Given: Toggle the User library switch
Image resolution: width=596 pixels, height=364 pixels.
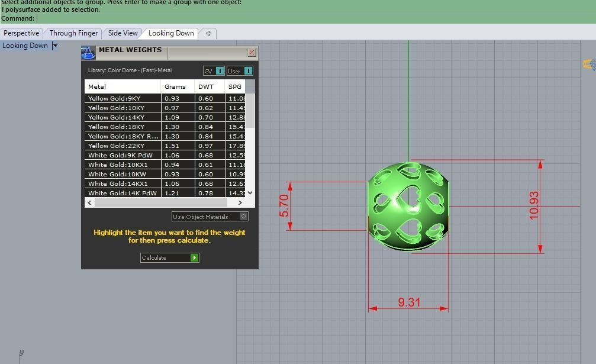Looking at the screenshot, I should click(x=240, y=71).
